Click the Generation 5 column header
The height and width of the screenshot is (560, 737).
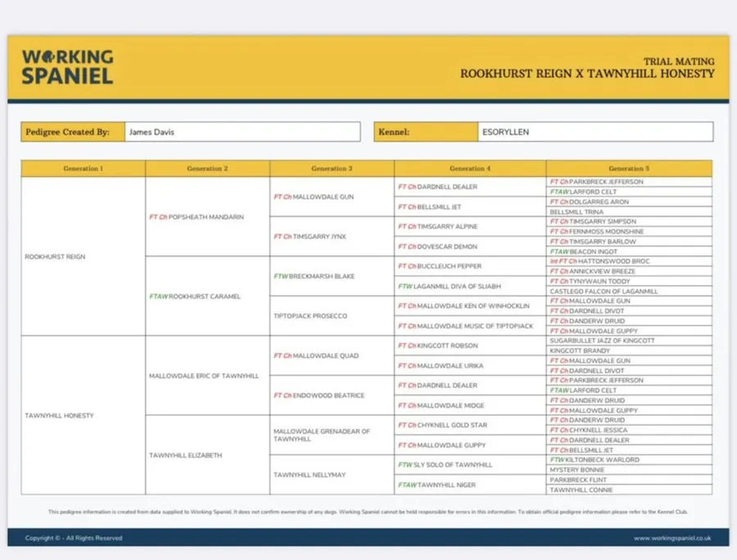pos(628,169)
